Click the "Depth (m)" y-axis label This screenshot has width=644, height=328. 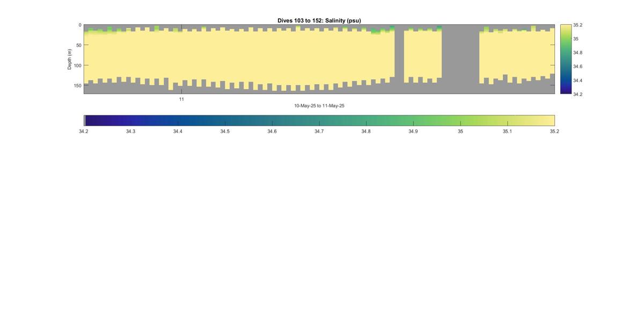pyautogui.click(x=69, y=59)
